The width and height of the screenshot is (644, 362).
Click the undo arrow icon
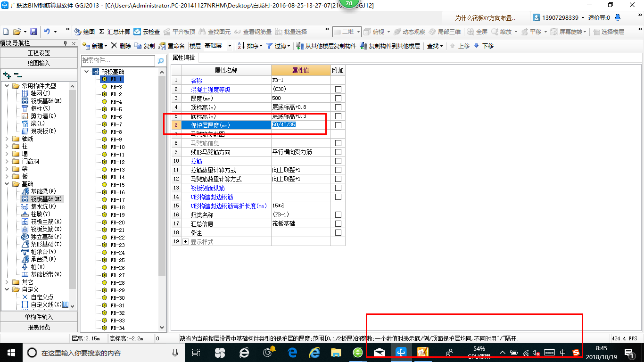47,32
